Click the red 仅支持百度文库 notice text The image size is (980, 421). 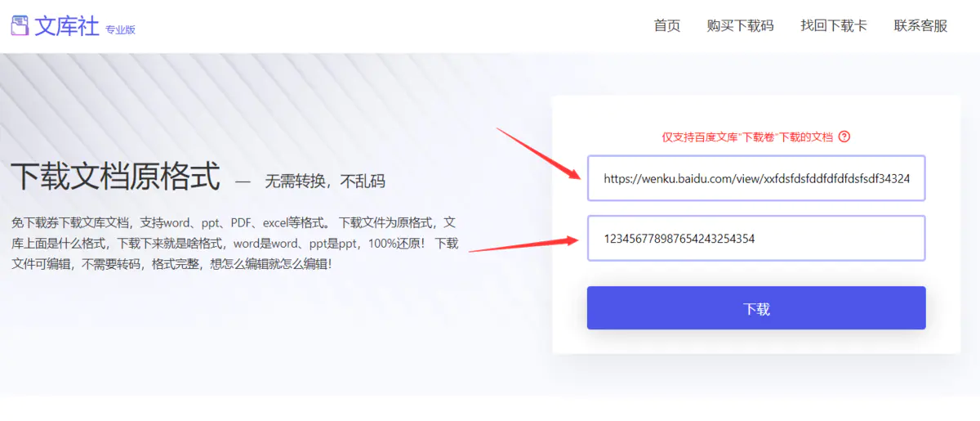747,137
